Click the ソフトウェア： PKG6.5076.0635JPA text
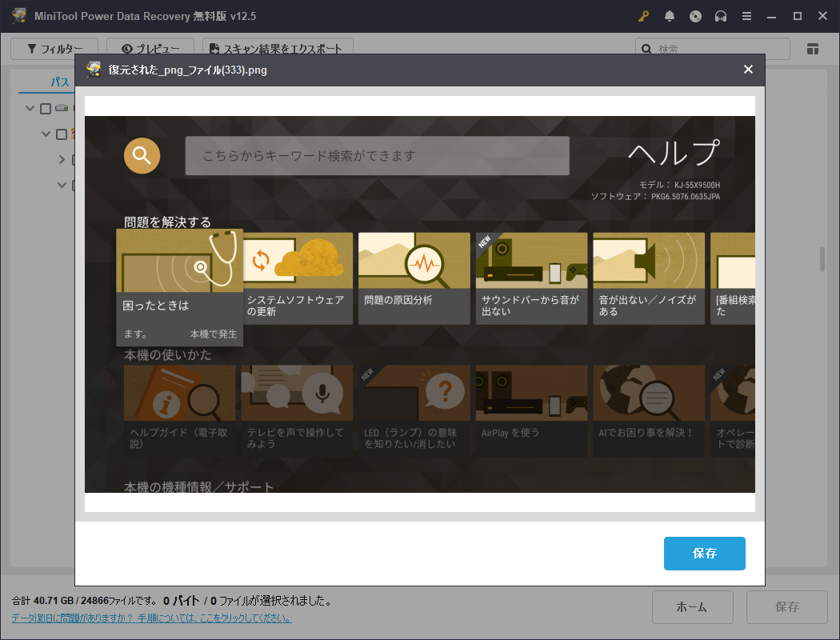This screenshot has height=640, width=840. pos(655,197)
